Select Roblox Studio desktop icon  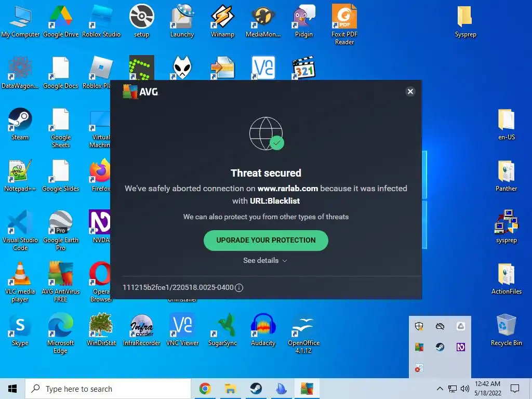point(101,21)
